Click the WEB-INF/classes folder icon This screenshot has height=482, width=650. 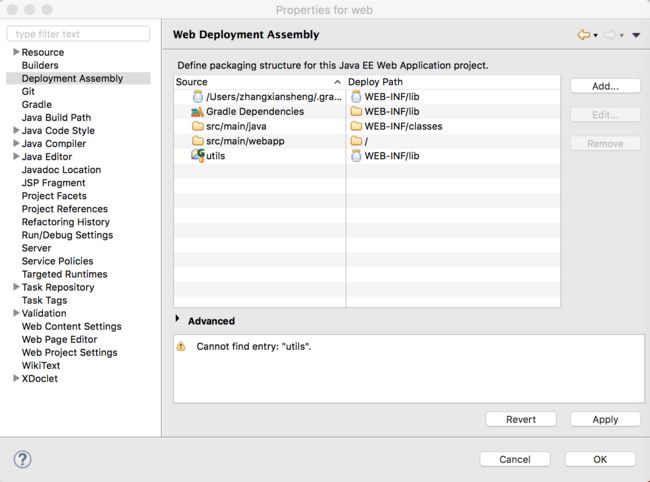[356, 127]
